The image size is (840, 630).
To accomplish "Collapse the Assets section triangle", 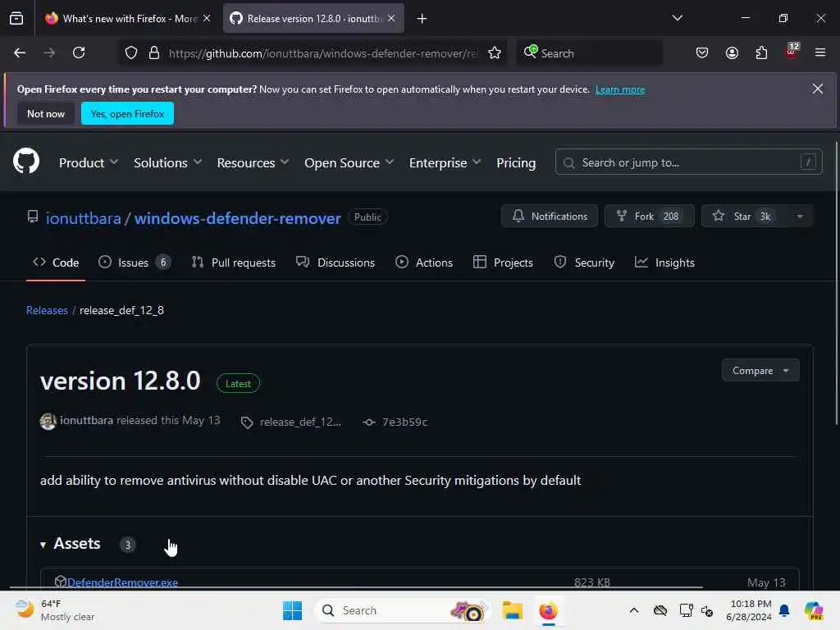I will (43, 545).
